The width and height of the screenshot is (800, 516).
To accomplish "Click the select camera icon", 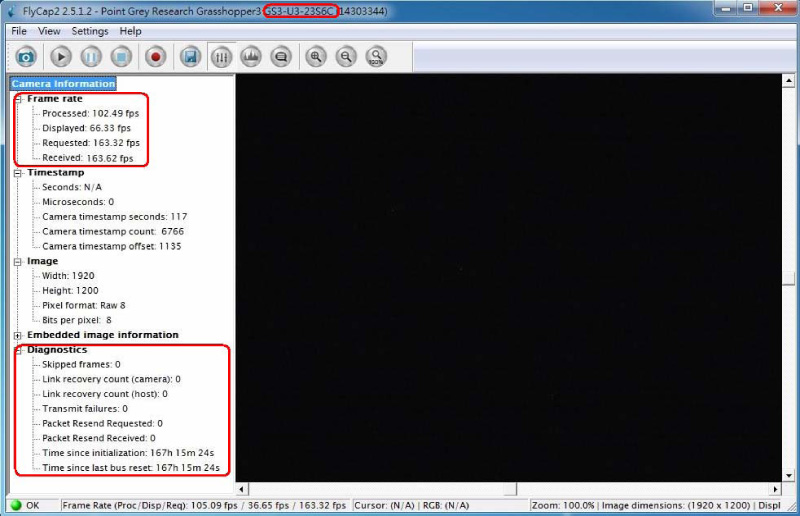I will pyautogui.click(x=25, y=57).
